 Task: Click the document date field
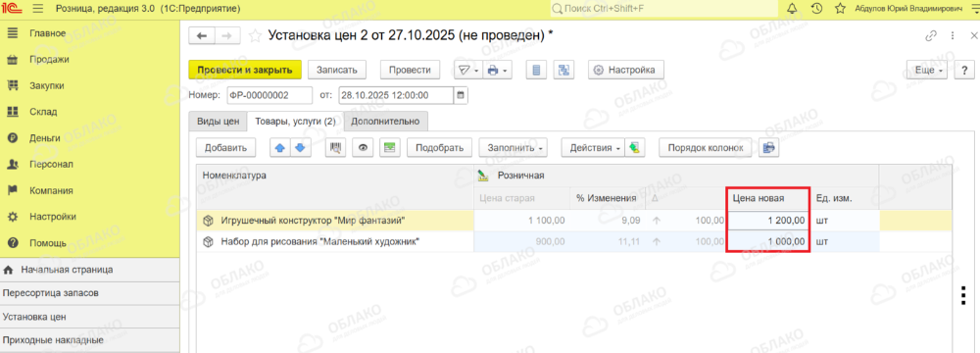click(396, 95)
